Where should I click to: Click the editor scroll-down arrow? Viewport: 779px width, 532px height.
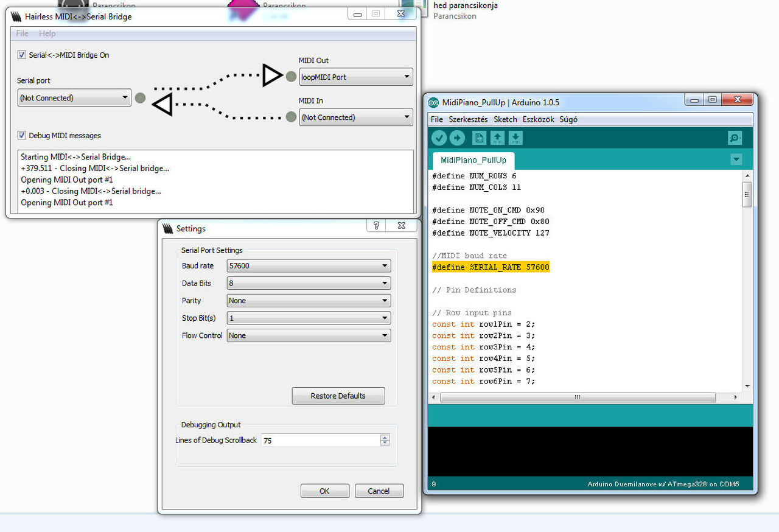[x=747, y=387]
